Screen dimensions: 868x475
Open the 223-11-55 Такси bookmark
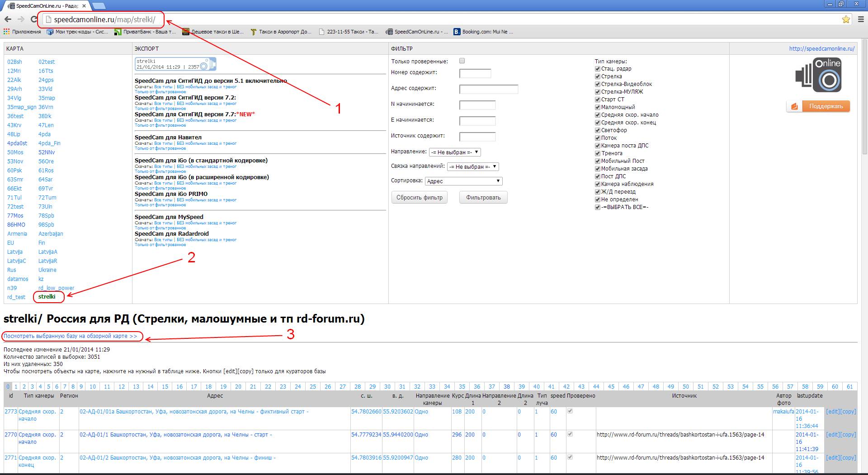click(349, 32)
